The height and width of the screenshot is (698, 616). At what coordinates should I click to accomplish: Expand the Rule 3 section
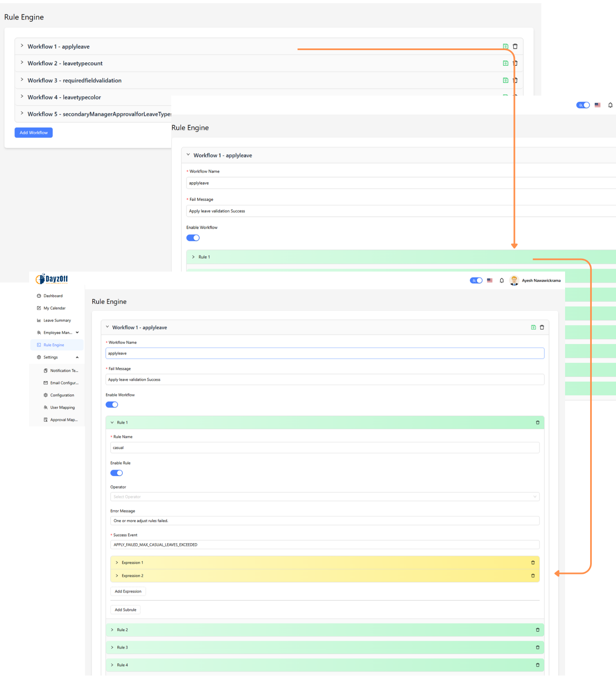click(x=122, y=647)
